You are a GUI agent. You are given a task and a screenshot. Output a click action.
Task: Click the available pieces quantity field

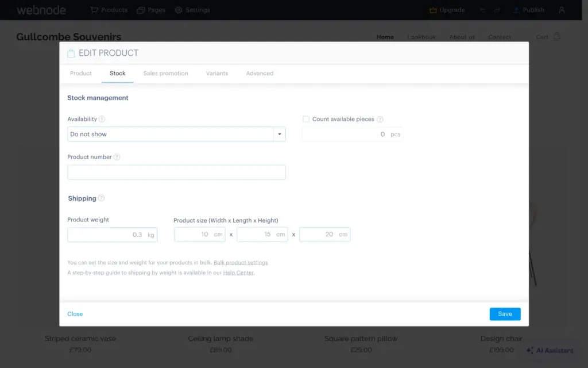[x=353, y=135]
